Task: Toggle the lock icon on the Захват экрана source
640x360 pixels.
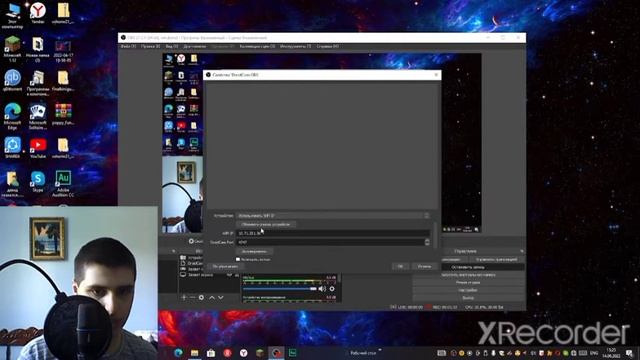Action: pos(237,275)
